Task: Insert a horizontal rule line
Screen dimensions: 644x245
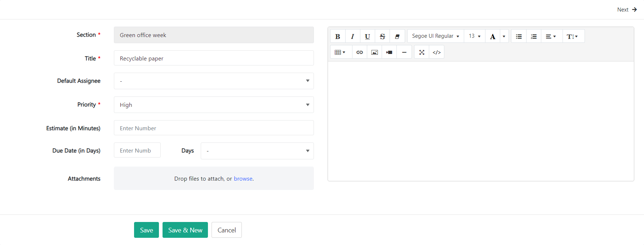Action: coord(404,53)
